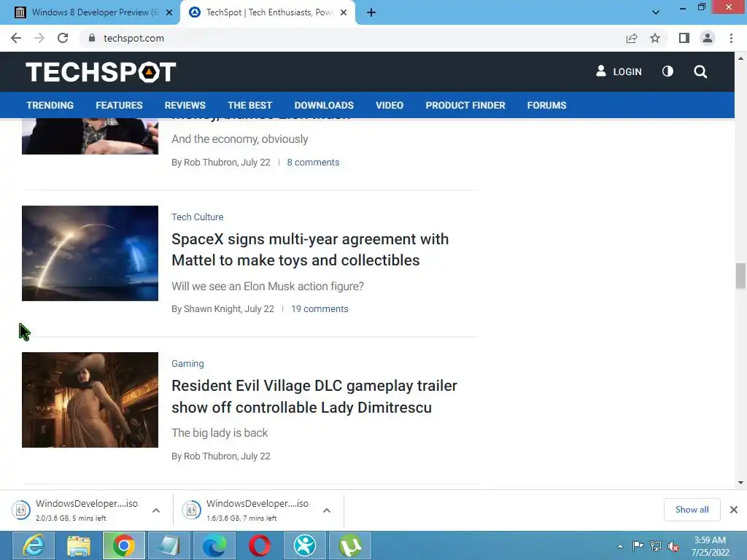
Task: Click Show all downloads
Action: pos(692,510)
